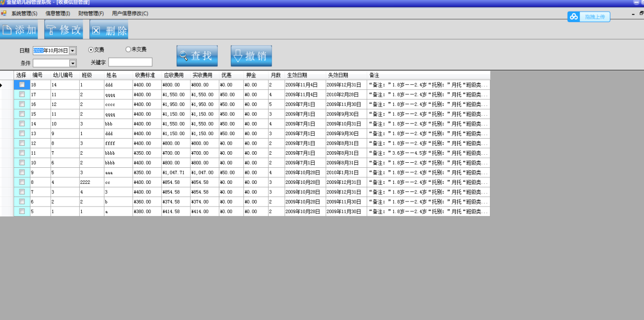The width and height of the screenshot is (644, 320).
Task: Click the 押金 column header
Action: point(256,75)
